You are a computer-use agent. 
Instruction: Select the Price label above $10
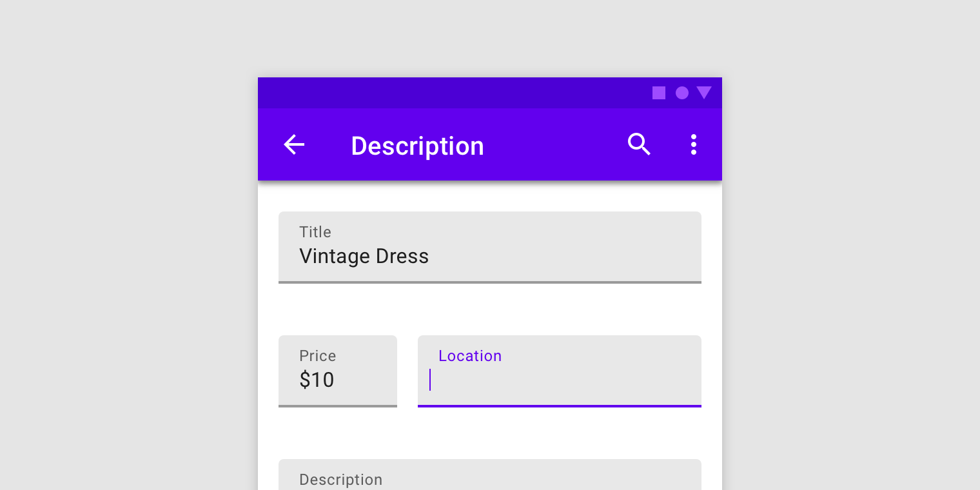(317, 355)
